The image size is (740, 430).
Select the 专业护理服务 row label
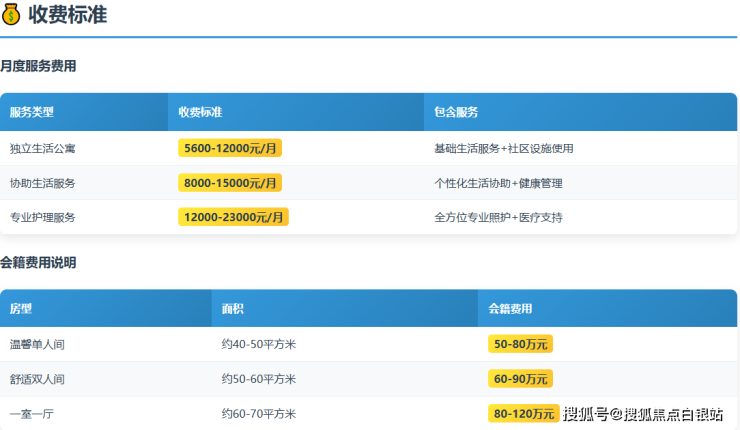click(x=43, y=217)
